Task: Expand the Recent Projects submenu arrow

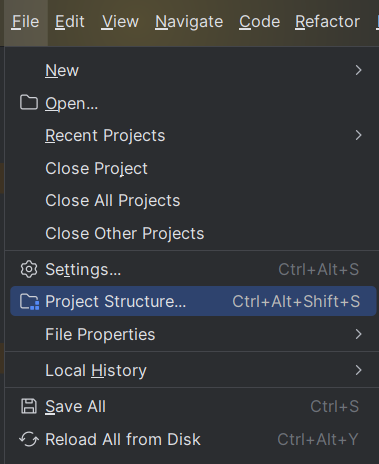Action: pos(358,135)
